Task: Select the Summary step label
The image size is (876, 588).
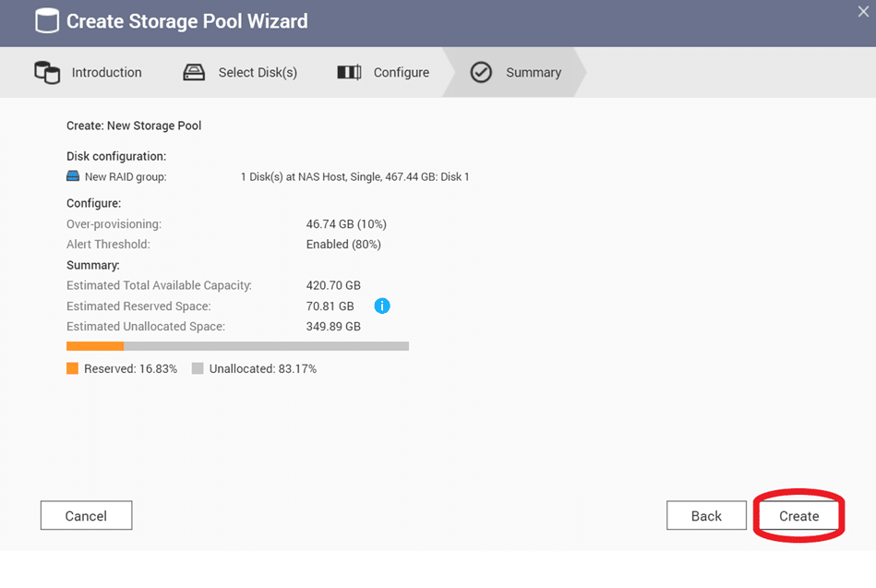Action: pos(534,73)
